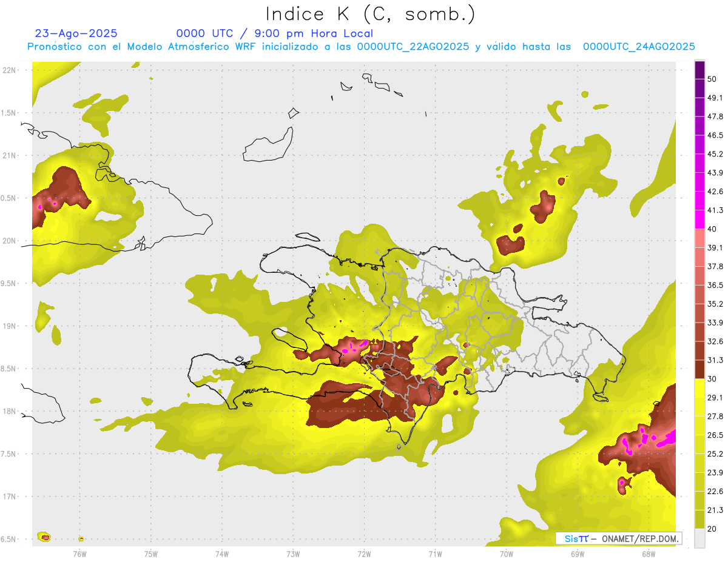Image resolution: width=728 pixels, height=562 pixels.
Task: Click the 72W longitude axis label
Action: click(x=364, y=554)
